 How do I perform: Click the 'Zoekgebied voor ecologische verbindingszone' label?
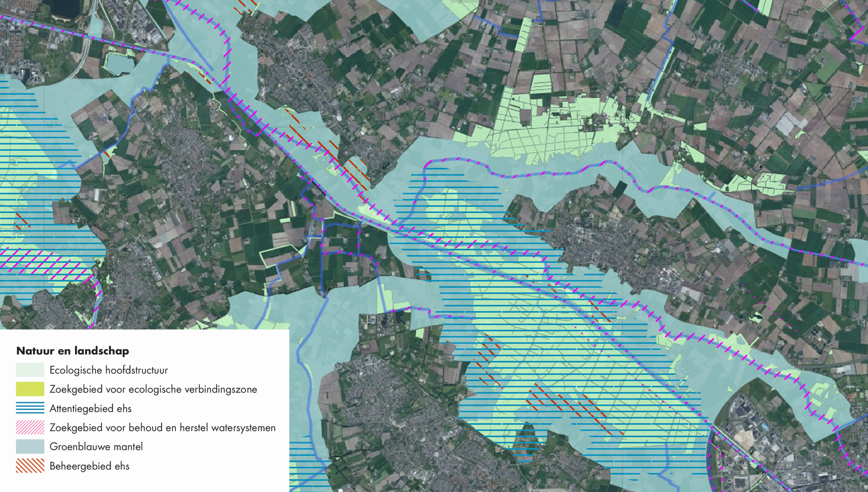tap(153, 389)
